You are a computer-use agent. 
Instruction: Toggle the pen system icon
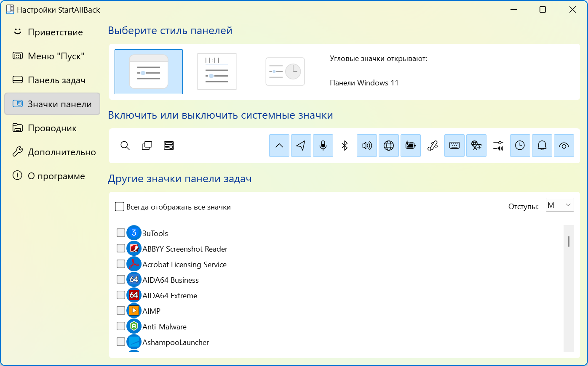click(x=433, y=146)
